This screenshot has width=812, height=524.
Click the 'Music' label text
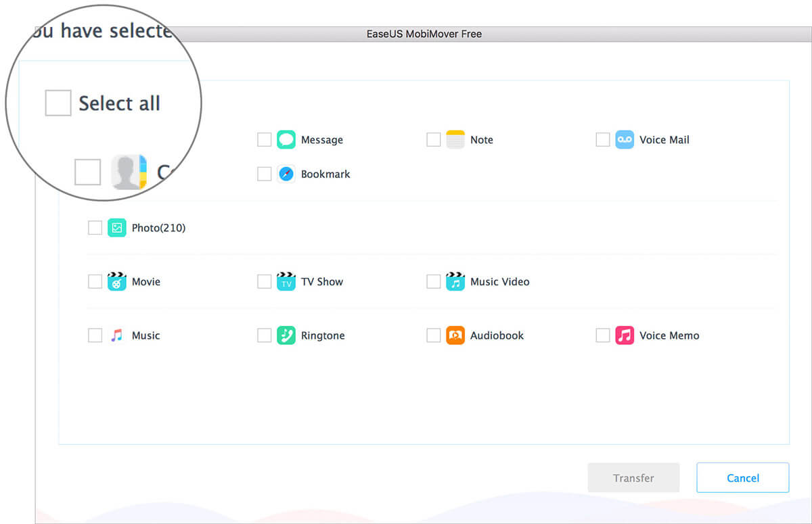point(146,335)
